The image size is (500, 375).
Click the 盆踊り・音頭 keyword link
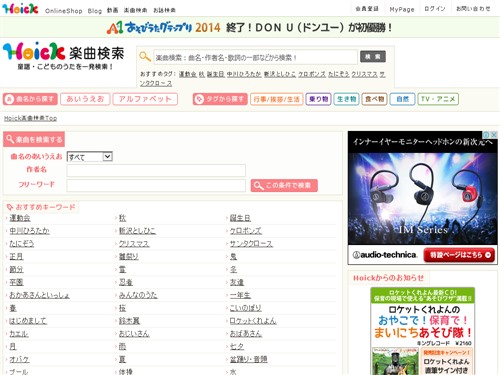point(249,359)
